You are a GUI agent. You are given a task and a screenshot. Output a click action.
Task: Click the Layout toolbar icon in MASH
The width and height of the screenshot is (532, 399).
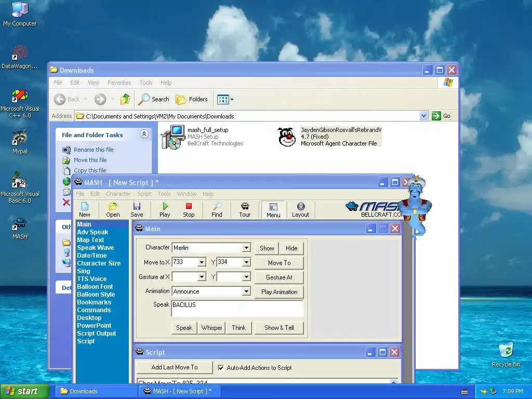point(301,209)
